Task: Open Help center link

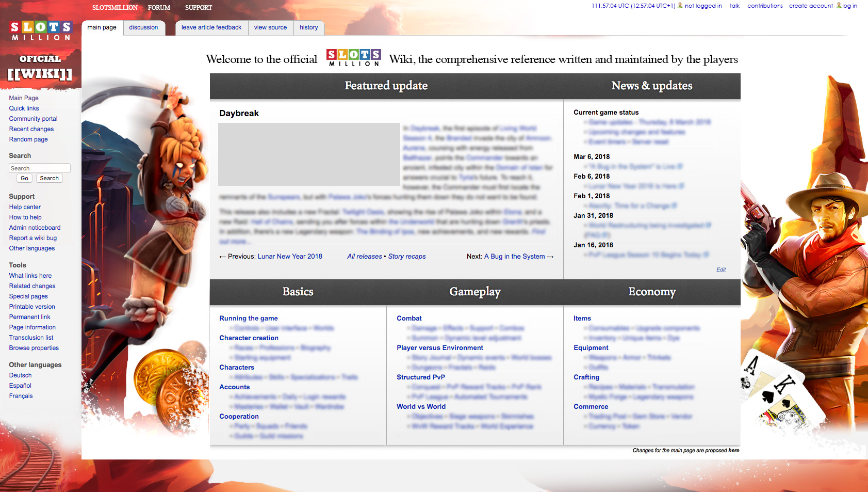Action: pos(25,207)
